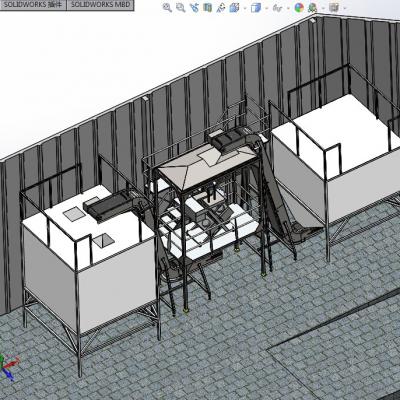Image resolution: width=400 pixels, height=400 pixels.
Task: Switch to the SOLIDWORKS 插件 tab
Action: tap(33, 5)
